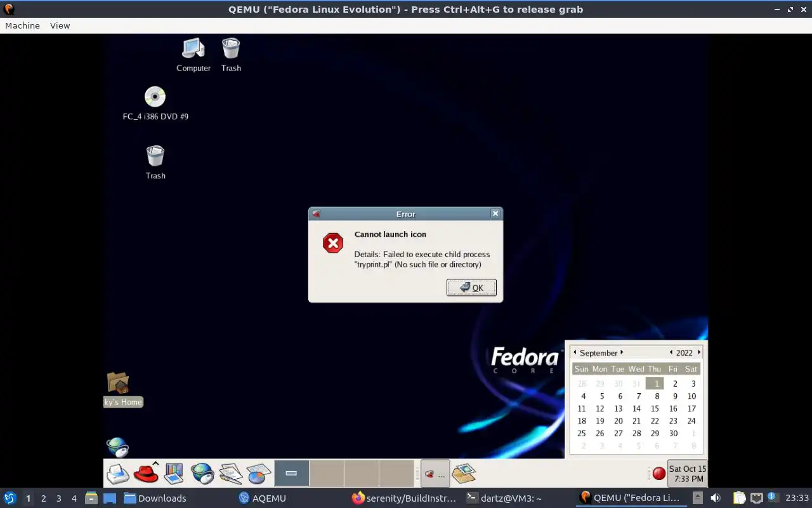Click QEMU Fedora Li... taskbar item
Image resolution: width=812 pixels, height=508 pixels.
(631, 498)
